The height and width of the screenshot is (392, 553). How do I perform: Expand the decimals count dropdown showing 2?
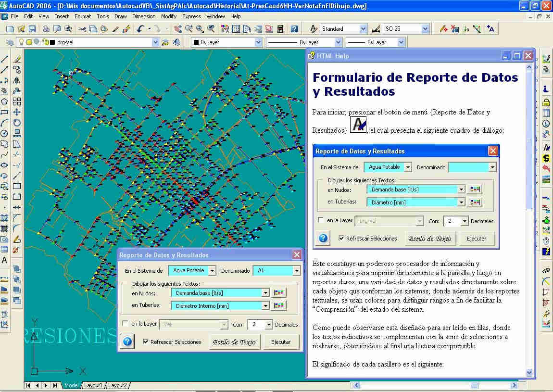point(268,325)
